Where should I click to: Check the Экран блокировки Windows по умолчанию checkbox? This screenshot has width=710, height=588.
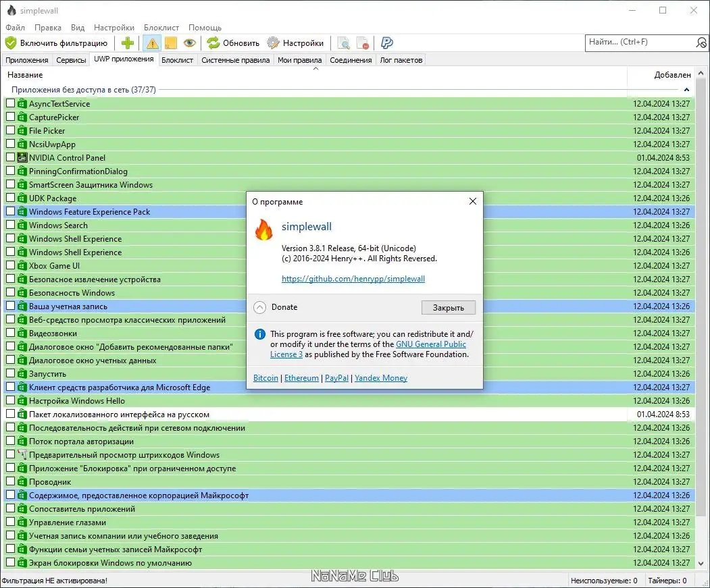pos(10,562)
